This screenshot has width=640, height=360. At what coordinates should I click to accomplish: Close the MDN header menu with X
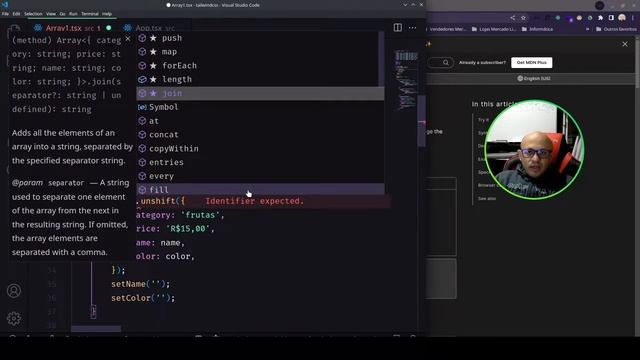(x=625, y=44)
